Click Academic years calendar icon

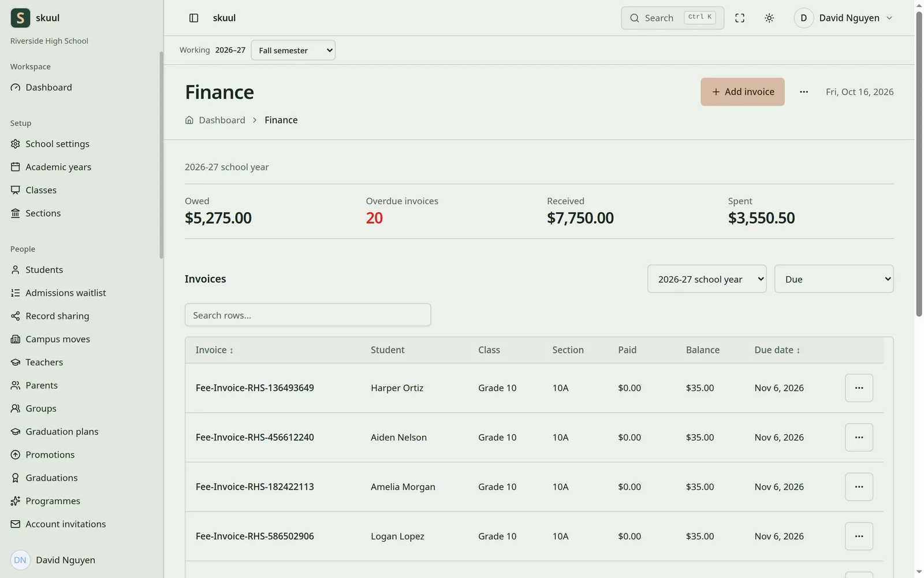tap(16, 167)
